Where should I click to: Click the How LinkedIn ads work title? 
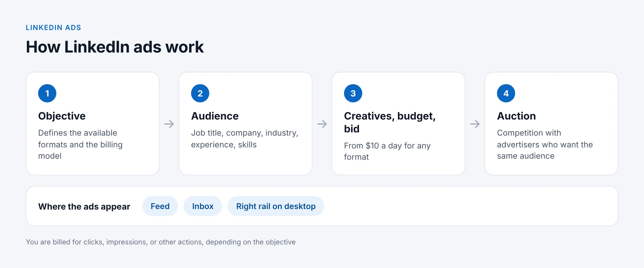point(115,47)
